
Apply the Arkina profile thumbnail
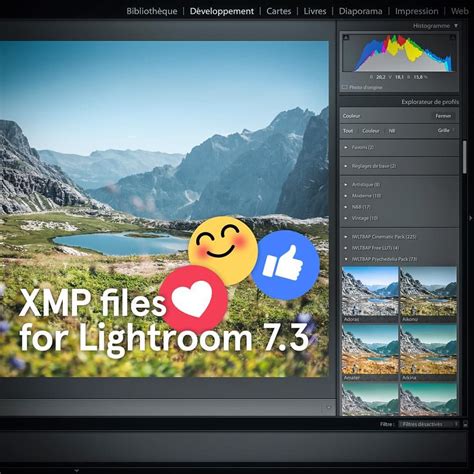428,350
